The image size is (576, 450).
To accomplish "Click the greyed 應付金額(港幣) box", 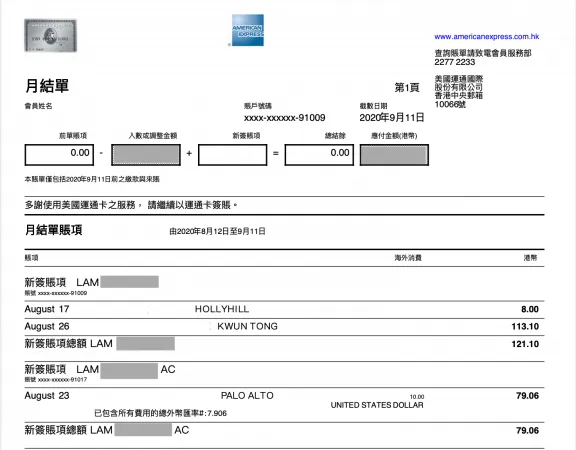I will point(394,155).
